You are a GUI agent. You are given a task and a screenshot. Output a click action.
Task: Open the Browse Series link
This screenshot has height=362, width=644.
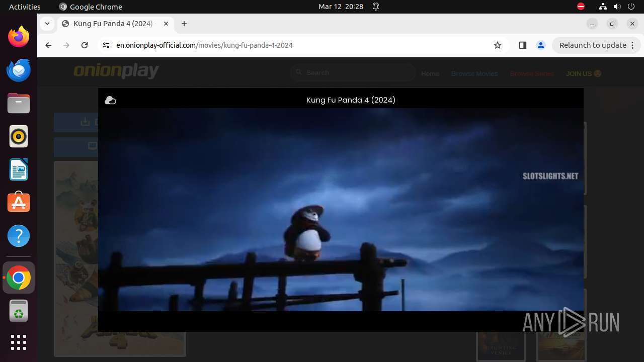click(532, 73)
